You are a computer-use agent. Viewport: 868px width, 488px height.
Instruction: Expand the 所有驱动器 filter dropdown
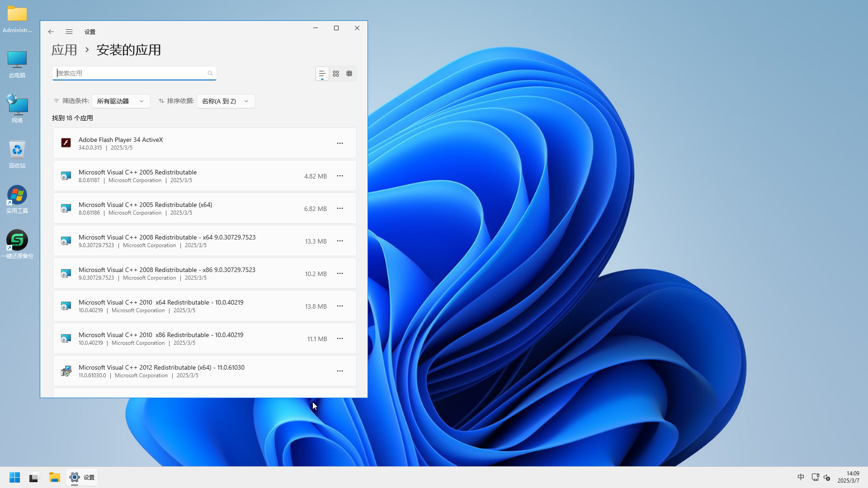click(121, 101)
